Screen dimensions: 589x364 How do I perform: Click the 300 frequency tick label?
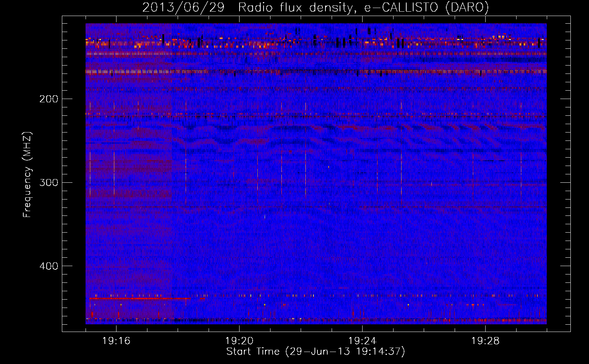pos(49,182)
